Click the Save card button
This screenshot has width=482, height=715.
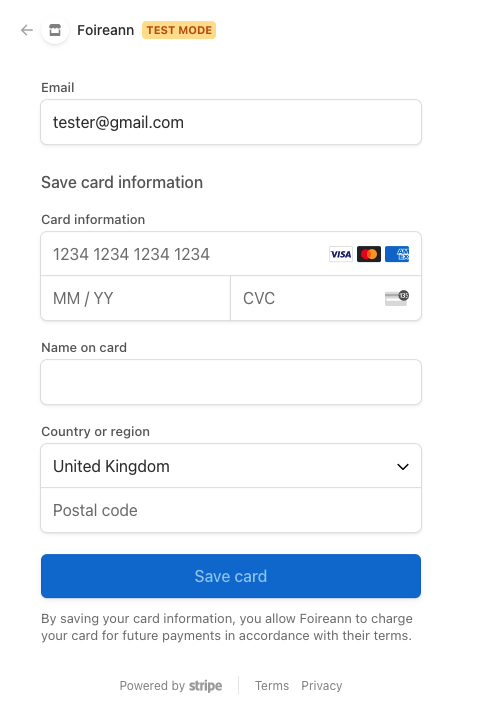click(231, 576)
